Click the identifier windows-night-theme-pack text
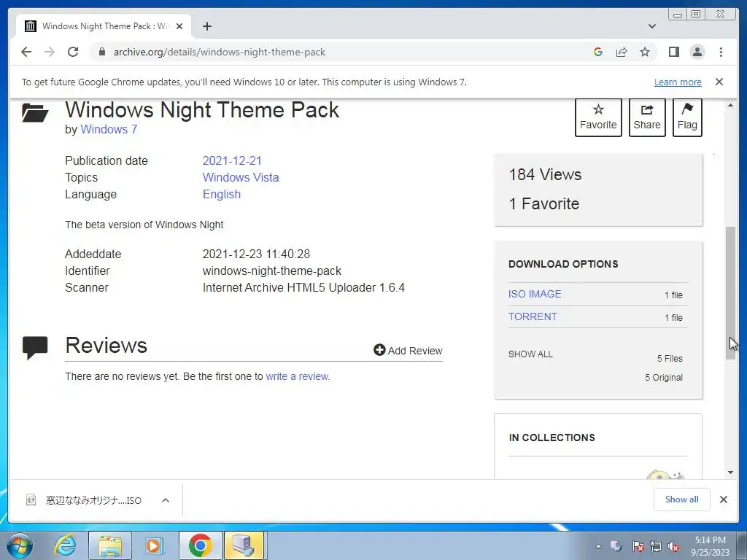Screen dimensions: 747x560 tap(272, 271)
